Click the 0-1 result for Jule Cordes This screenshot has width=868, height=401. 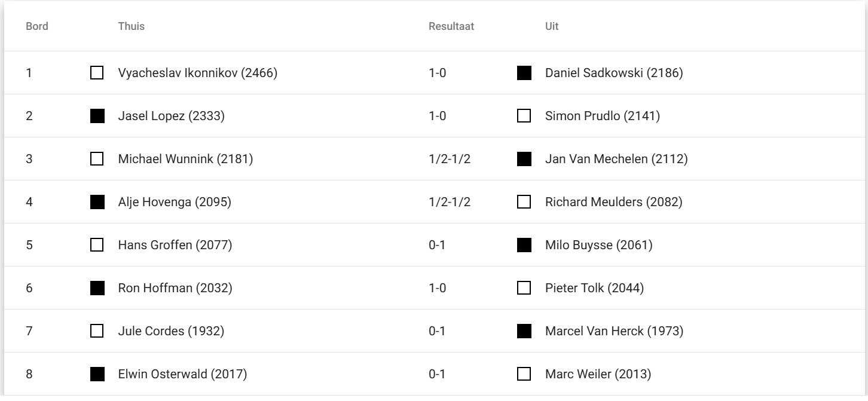437,331
